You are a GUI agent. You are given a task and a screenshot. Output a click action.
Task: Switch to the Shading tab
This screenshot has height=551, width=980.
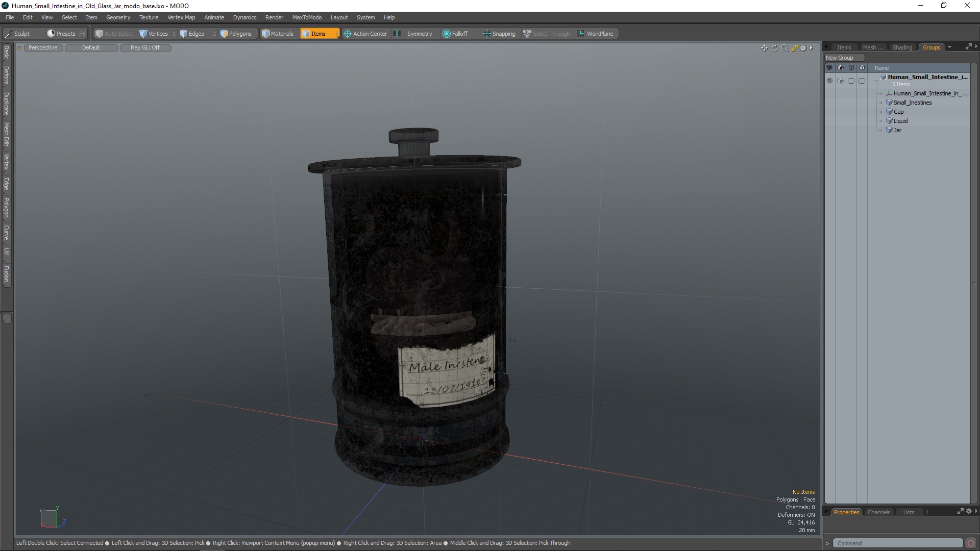point(902,47)
